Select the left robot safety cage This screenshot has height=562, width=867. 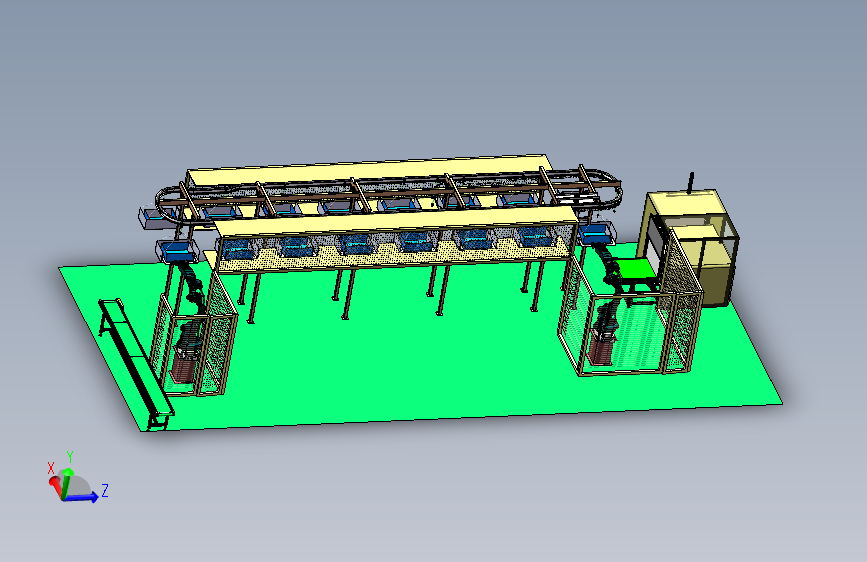pyautogui.click(x=195, y=332)
